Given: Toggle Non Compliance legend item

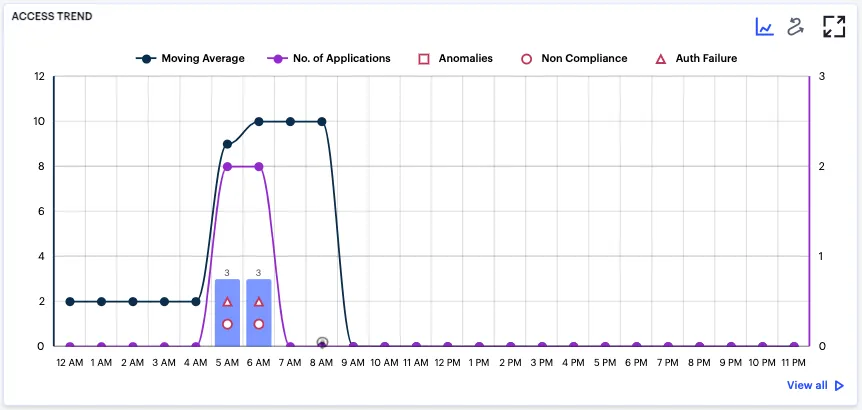Looking at the screenshot, I should [574, 58].
